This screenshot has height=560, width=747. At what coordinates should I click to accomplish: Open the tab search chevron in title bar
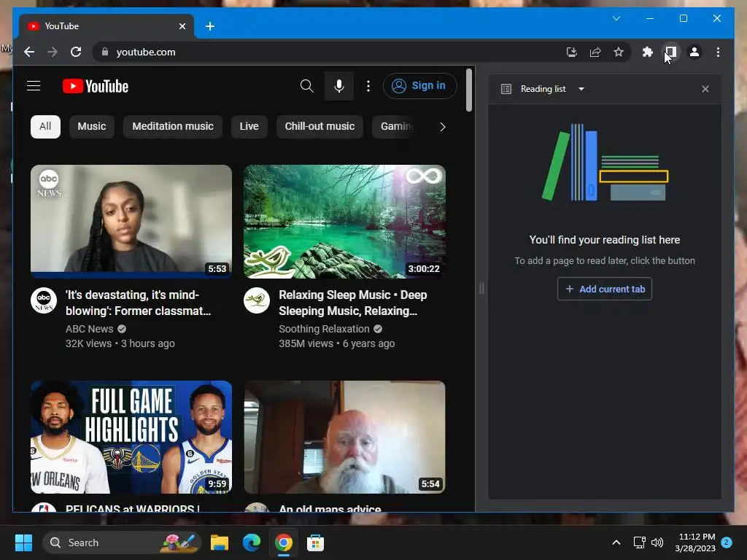pos(616,18)
